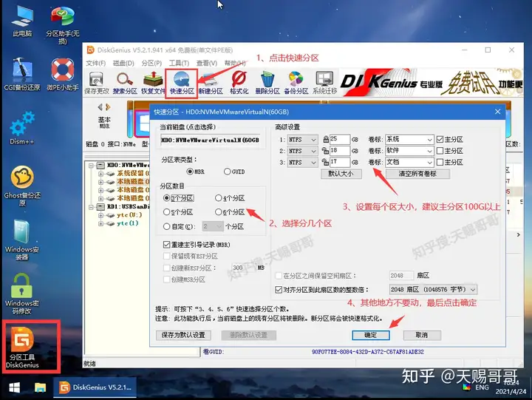Click the 清空所有卷标 button
This screenshot has height=400, width=532.
pyautogui.click(x=417, y=174)
